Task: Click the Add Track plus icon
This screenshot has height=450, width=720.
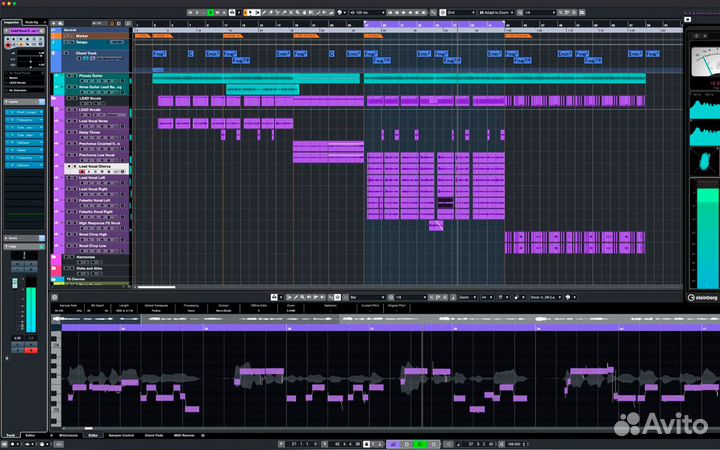Action: pyautogui.click(x=54, y=23)
